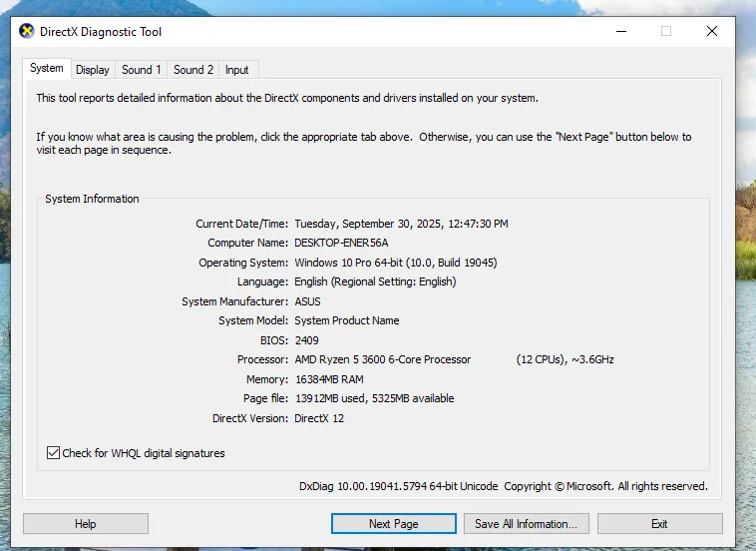
Task: Click the greyed-out maximize button
Action: pyautogui.click(x=666, y=31)
